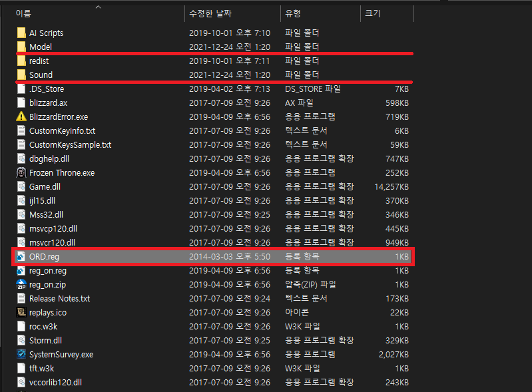Click the reg_on.zip archive icon
This screenshot has height=392, width=532.
pyautogui.click(x=21, y=284)
